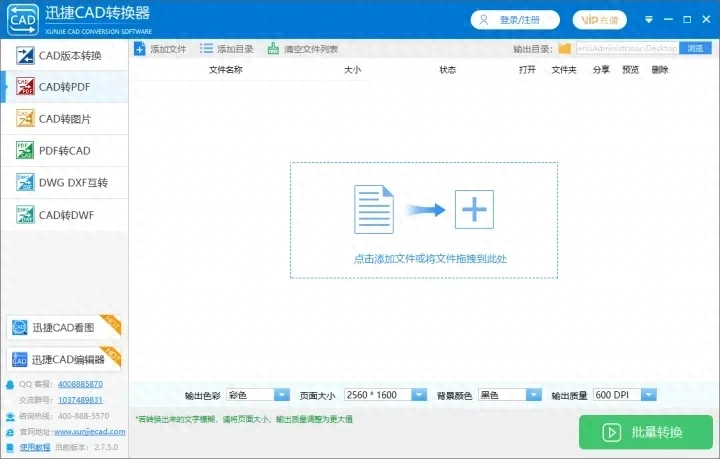Click the QQ客服 penguin icon
Screen dimensions: 720x459
coord(10,385)
